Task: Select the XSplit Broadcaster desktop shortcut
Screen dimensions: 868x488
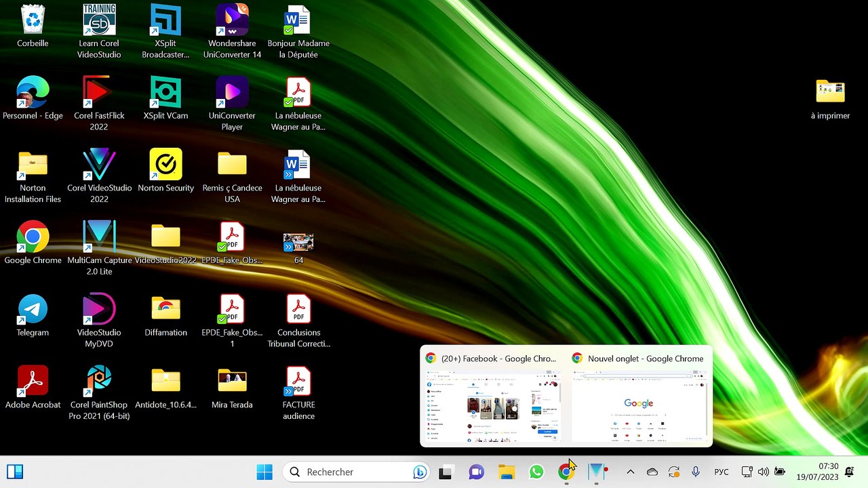Action: pyautogui.click(x=165, y=32)
